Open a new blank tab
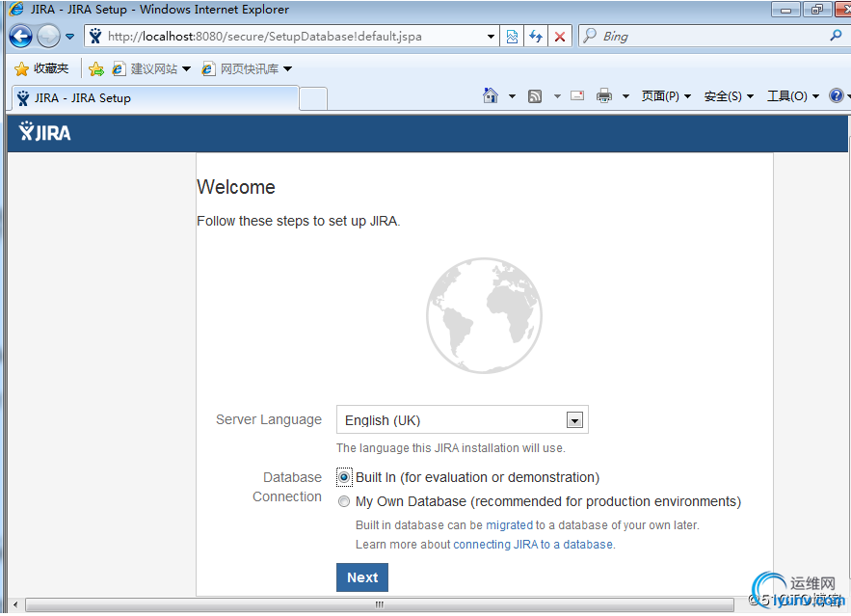 point(313,98)
